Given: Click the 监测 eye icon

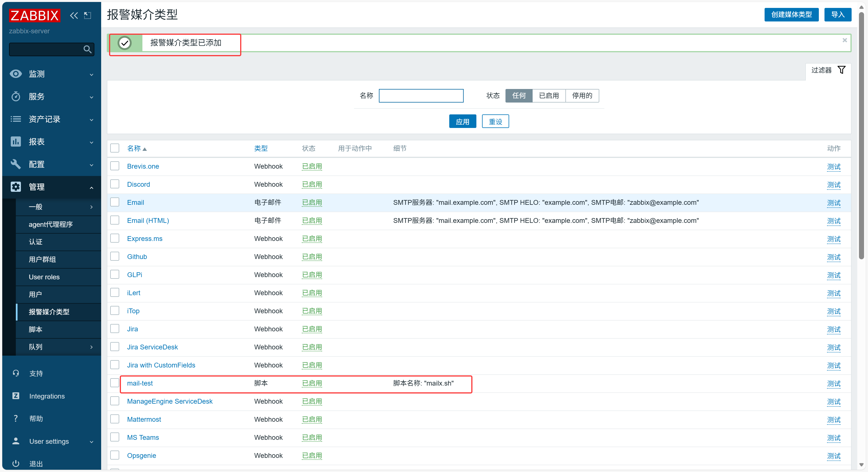Looking at the screenshot, I should (x=16, y=74).
